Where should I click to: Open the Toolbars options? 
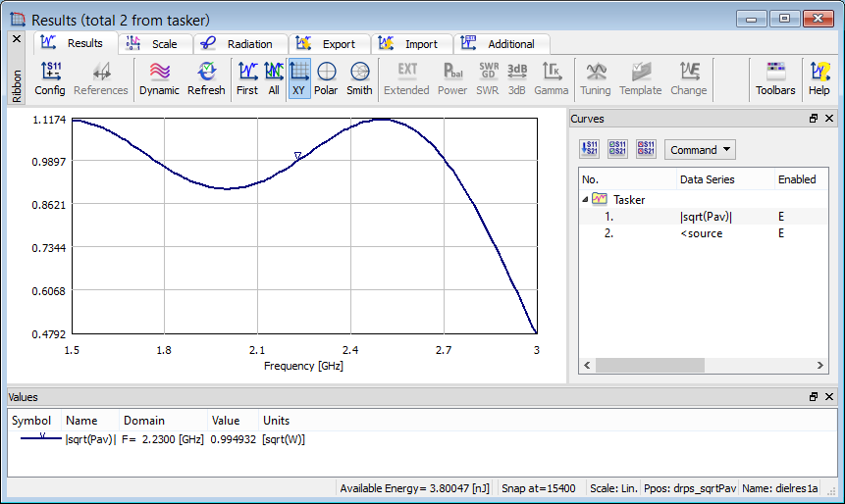[x=775, y=78]
